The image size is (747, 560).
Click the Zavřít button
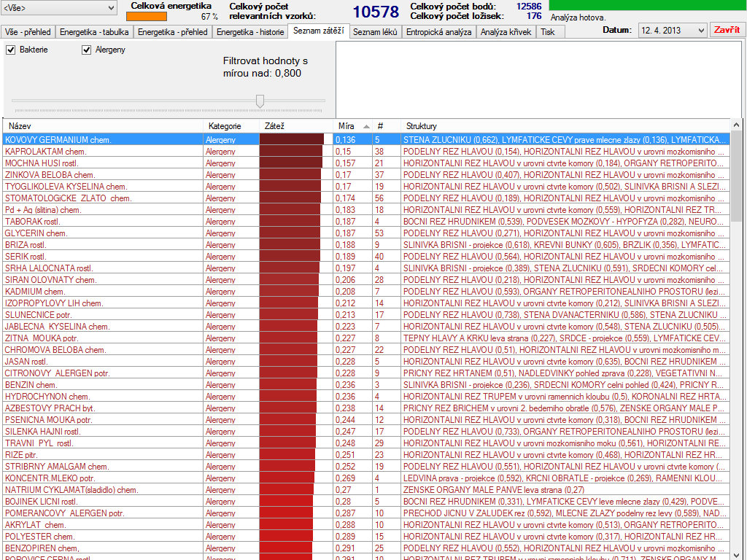pyautogui.click(x=727, y=30)
